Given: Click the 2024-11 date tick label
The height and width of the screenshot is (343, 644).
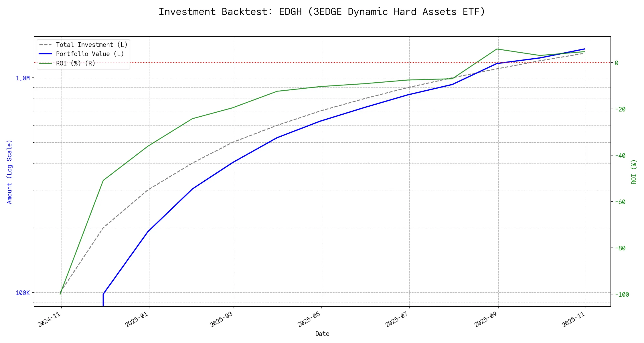Looking at the screenshot, I should [x=50, y=319].
